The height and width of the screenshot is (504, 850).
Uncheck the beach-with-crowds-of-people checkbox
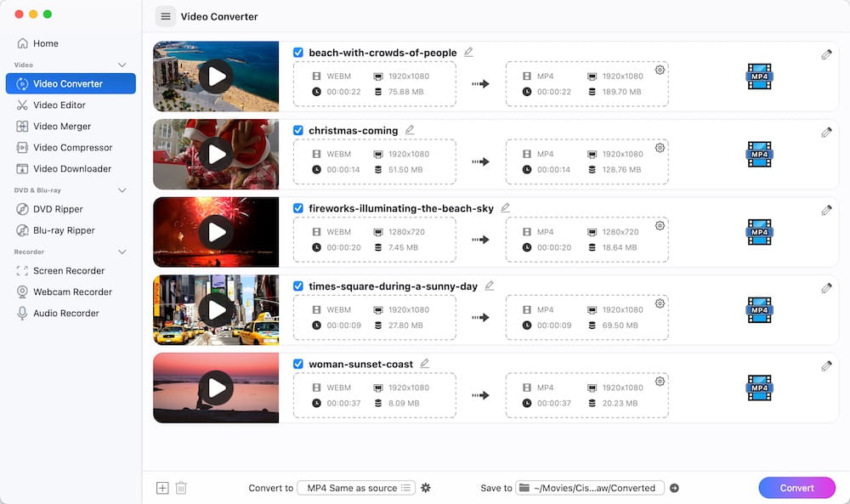click(x=298, y=52)
